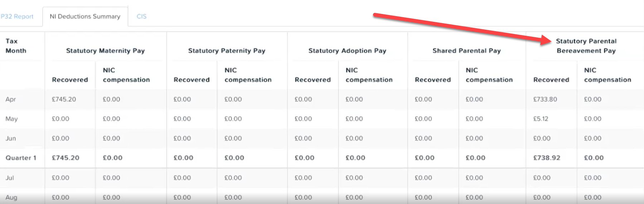Select the Shared Parental Pay header
The width and height of the screenshot is (644, 204).
click(467, 51)
